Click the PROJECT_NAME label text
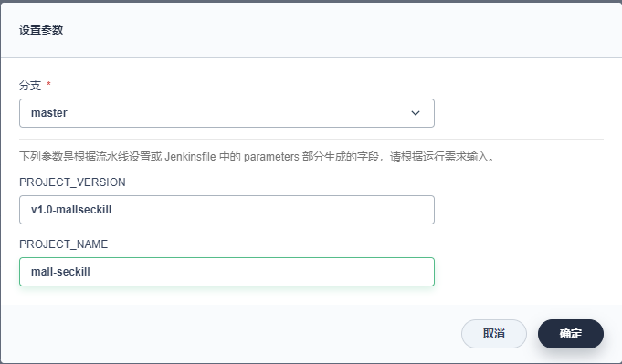 point(63,244)
